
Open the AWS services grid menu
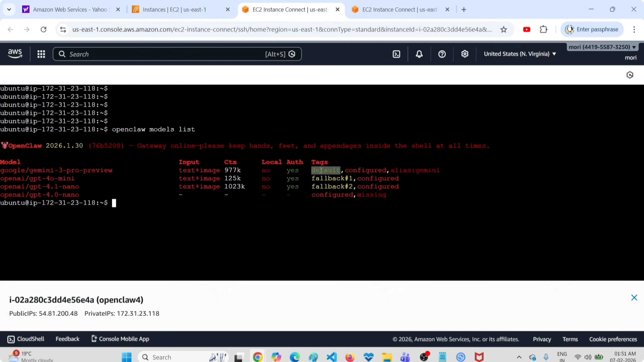point(41,54)
